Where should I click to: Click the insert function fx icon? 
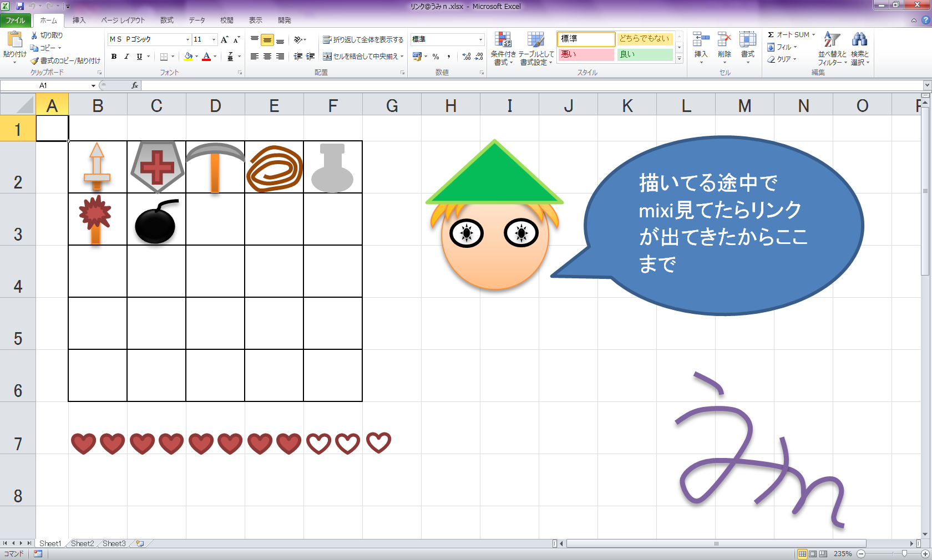(135, 85)
